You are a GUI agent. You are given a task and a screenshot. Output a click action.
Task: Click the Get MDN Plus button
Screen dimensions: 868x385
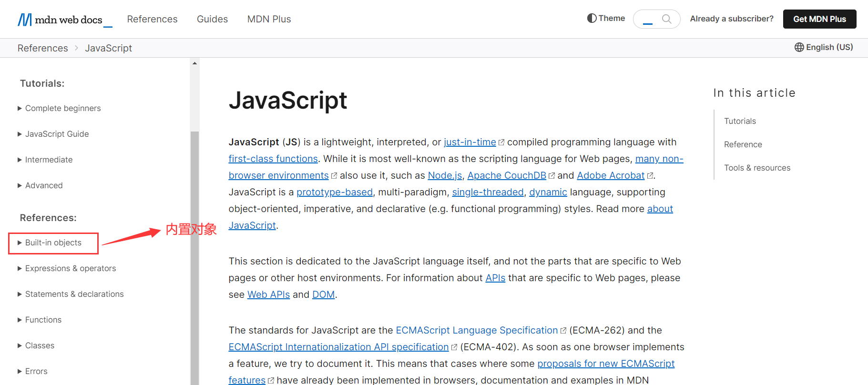pyautogui.click(x=819, y=19)
